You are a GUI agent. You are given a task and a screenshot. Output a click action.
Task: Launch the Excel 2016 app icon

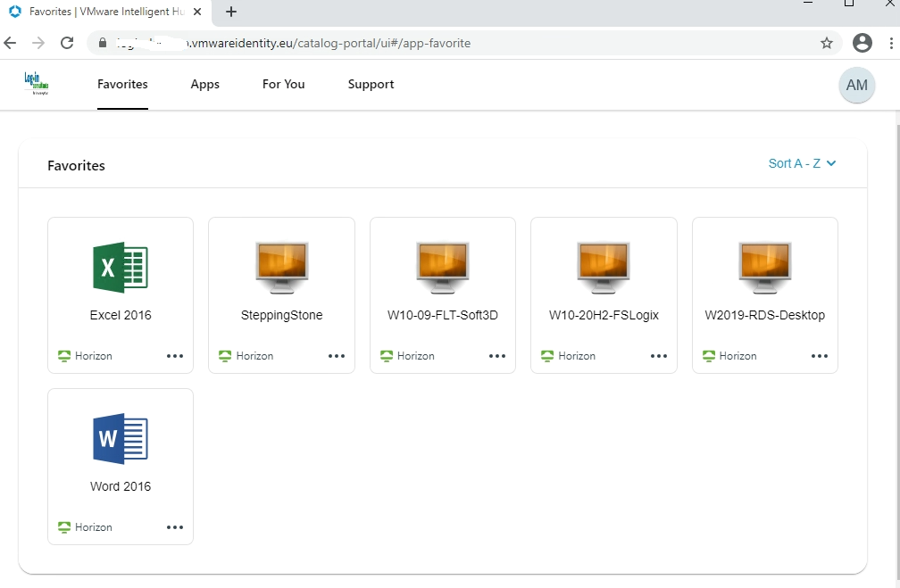pos(121,267)
